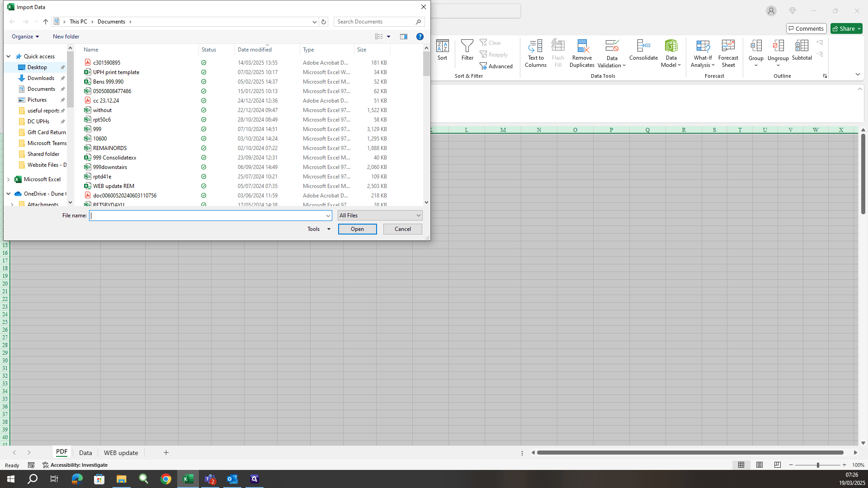Open Text to Columns tool
Viewport: 868px width, 488px height.
[536, 53]
